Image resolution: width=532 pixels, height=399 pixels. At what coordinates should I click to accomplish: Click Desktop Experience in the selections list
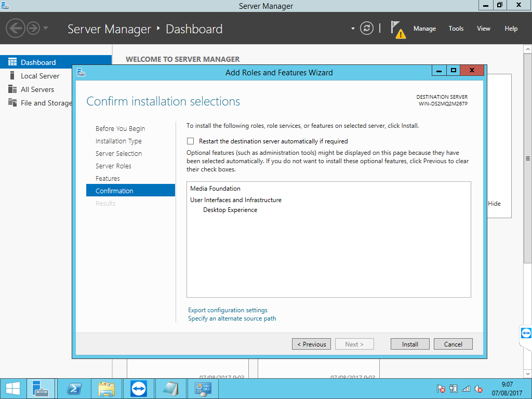coord(230,210)
